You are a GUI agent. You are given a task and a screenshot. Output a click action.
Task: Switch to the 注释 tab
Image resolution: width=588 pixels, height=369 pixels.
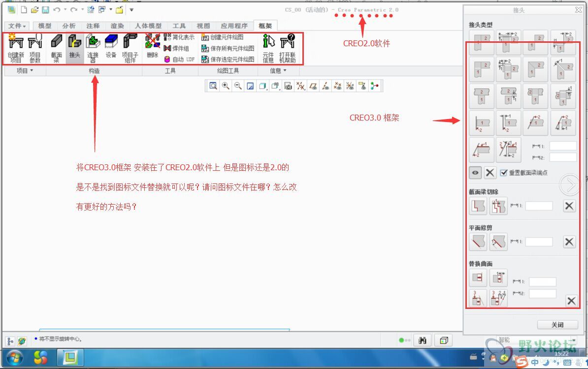pos(93,26)
